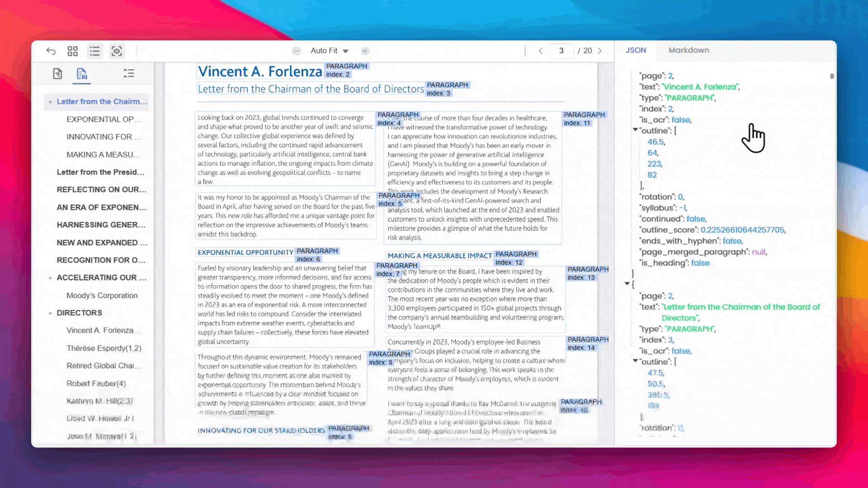
Task: Click the collapse all outline icon
Action: coord(129,74)
